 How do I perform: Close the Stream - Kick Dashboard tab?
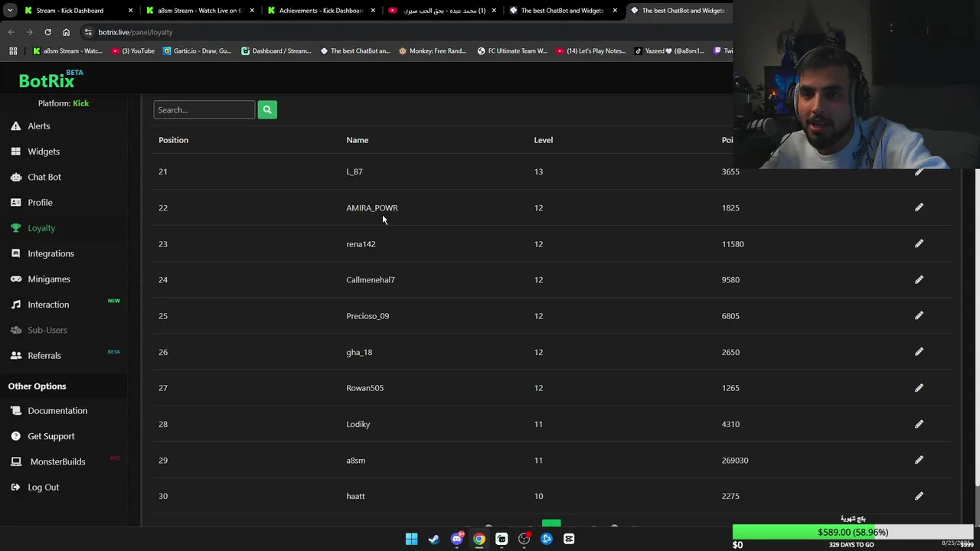(130, 11)
